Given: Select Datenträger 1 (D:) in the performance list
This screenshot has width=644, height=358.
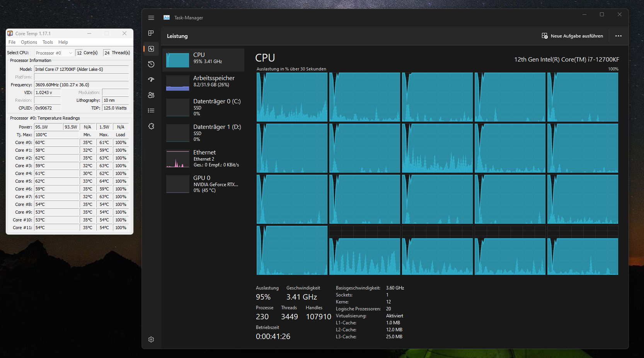Looking at the screenshot, I should [x=203, y=133].
